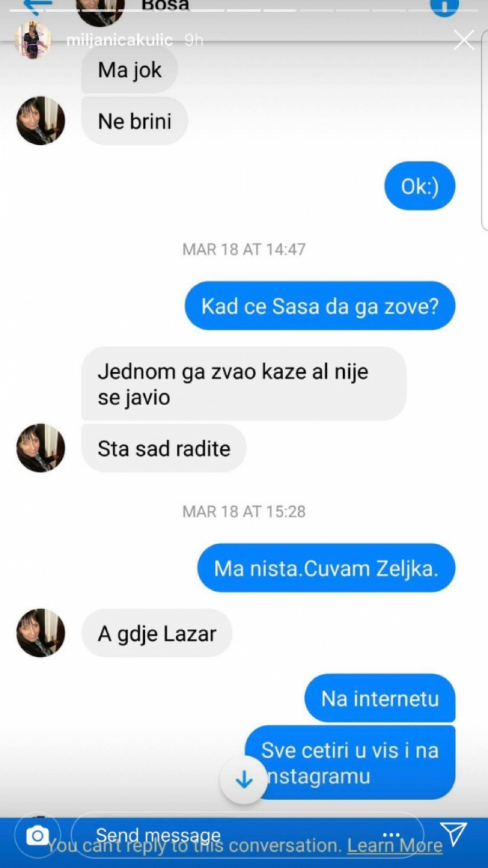The width and height of the screenshot is (488, 868).
Task: Open the three-dots more options
Action: point(391,835)
